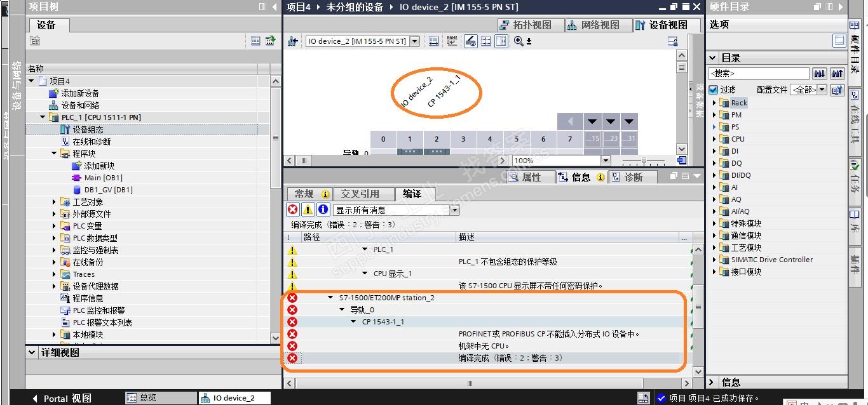Toggle the device overview table icon
The height and width of the screenshot is (405, 868).
(x=501, y=41)
